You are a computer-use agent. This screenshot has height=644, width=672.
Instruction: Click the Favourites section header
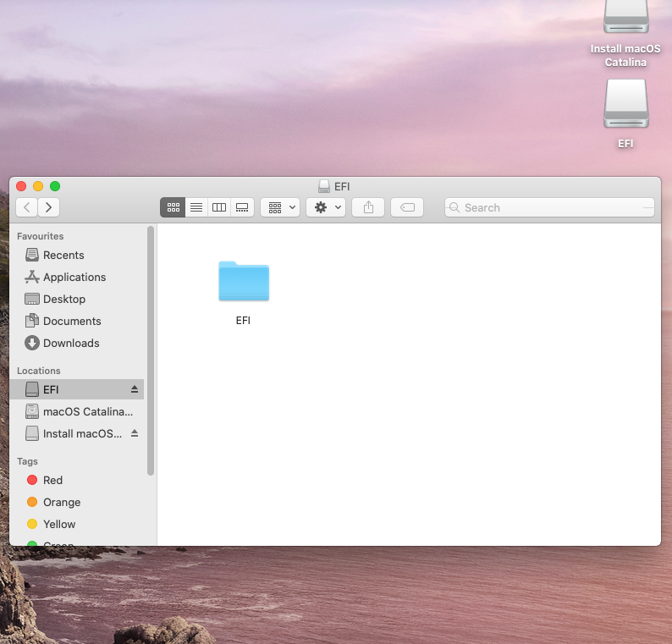[41, 236]
